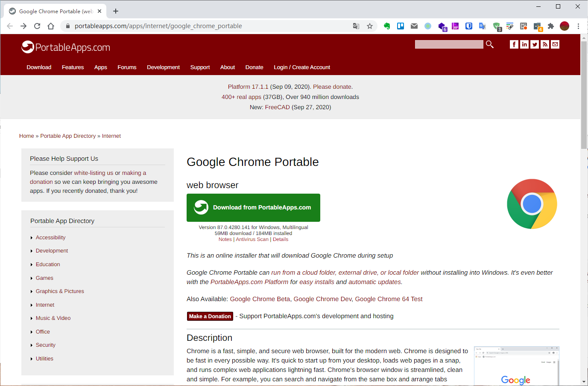Open the Details link
This screenshot has width=588, height=386.
coord(281,239)
